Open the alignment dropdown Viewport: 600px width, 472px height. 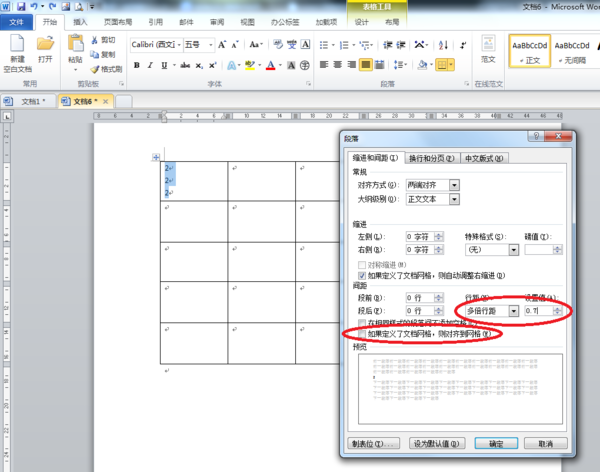pyautogui.click(x=454, y=185)
